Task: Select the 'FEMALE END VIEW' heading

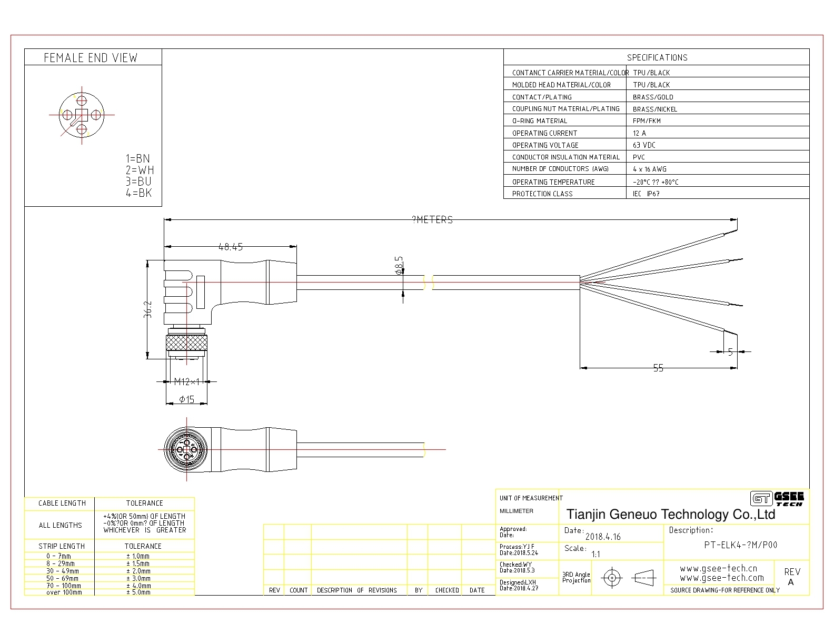Action: (x=91, y=58)
